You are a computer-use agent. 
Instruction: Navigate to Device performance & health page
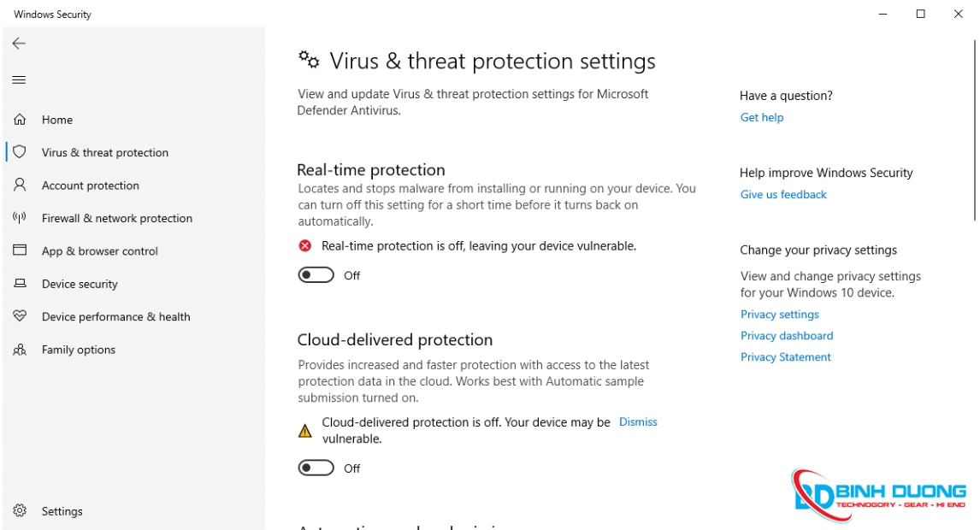point(115,316)
